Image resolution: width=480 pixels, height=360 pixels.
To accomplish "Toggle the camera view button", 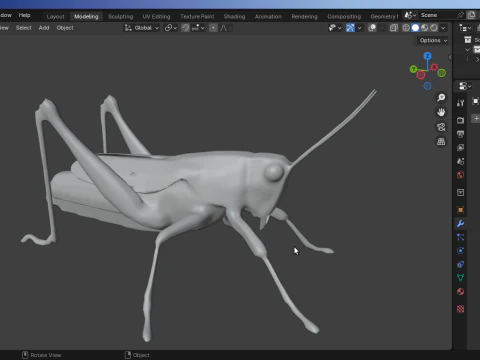I will (441, 127).
